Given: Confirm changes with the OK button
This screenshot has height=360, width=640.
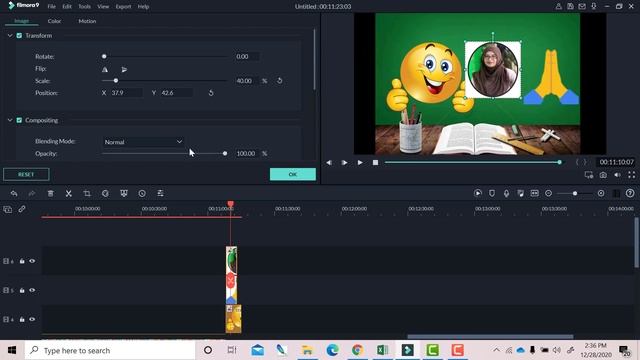Looking at the screenshot, I should tap(293, 174).
